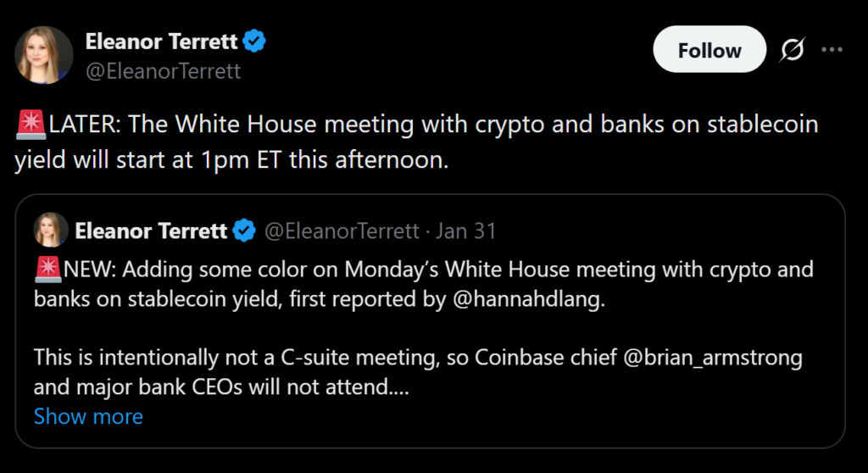Open the Eleanor Terrett display name in post header
Image resolution: width=868 pixels, height=473 pixels.
coord(161,40)
